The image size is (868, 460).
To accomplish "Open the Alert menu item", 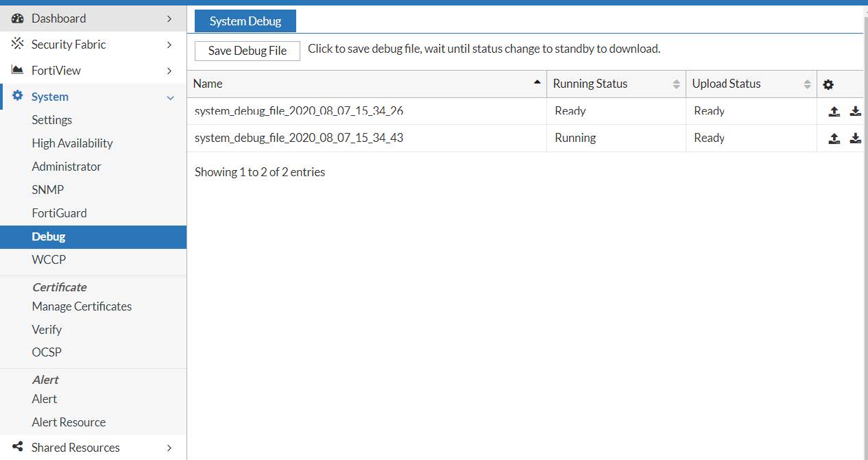I will tap(45, 399).
